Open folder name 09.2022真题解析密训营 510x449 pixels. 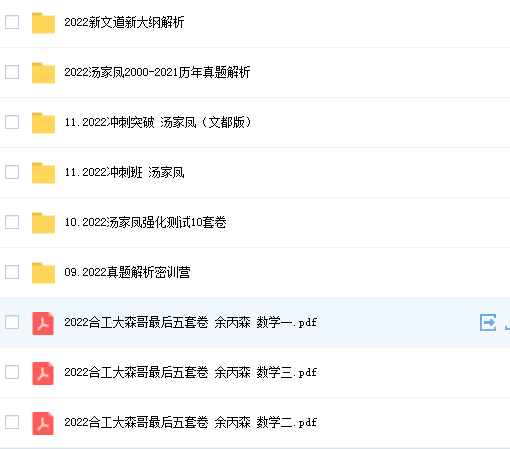pyautogui.click(x=127, y=272)
